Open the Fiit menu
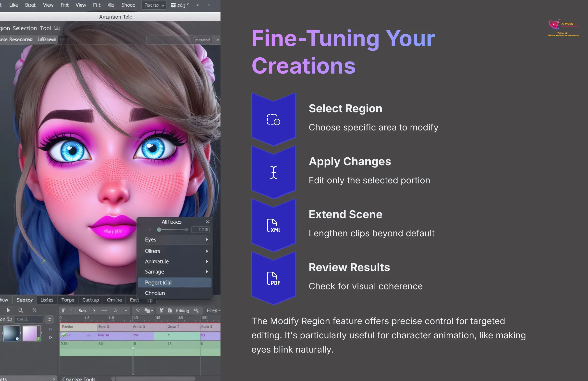Image resolution: width=588 pixels, height=381 pixels. (97, 5)
